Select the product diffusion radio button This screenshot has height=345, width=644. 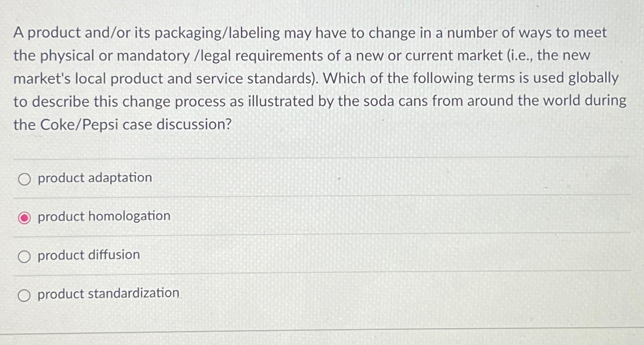pos(25,255)
